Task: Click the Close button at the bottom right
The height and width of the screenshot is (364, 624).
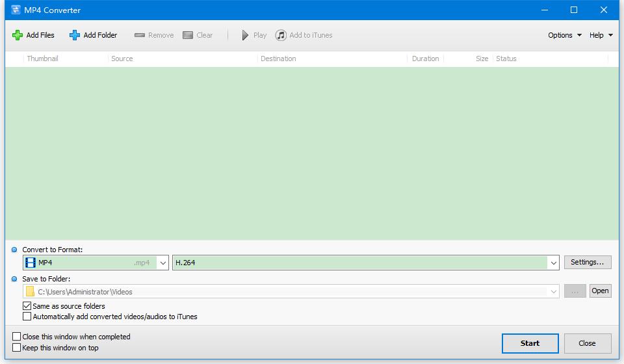Action: (x=588, y=343)
